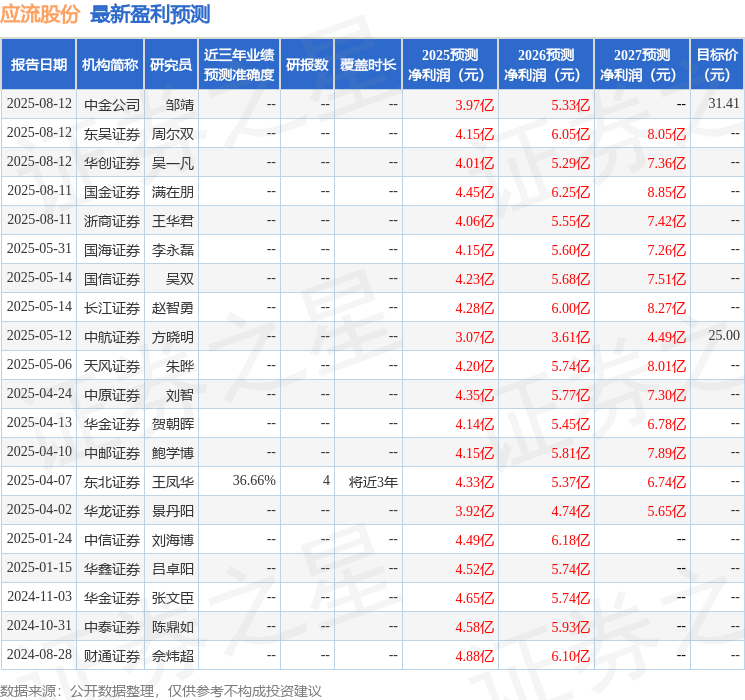Viewport: 745px width, 700px height.
Task: Click the 应流股份 stock name title
Action: click(x=41, y=14)
